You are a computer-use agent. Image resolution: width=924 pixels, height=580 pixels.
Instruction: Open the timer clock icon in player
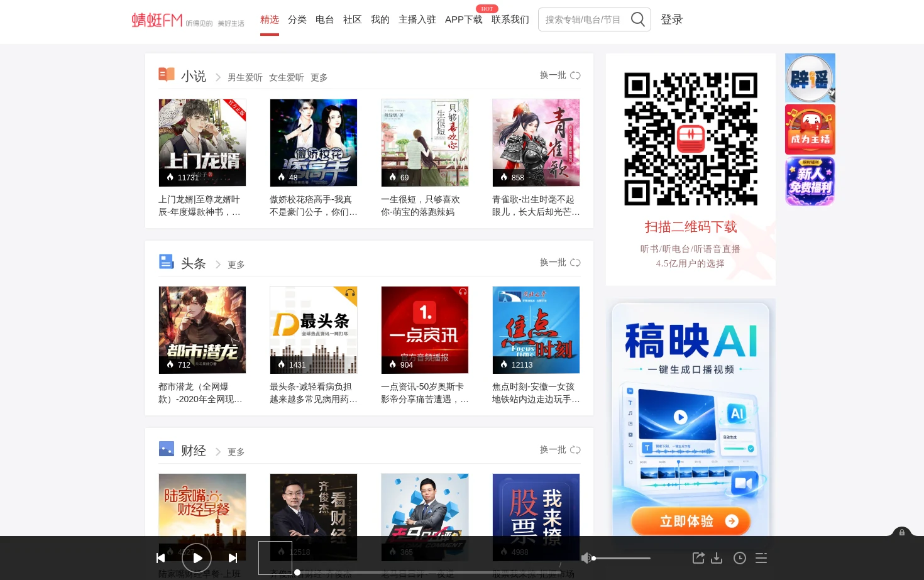(x=740, y=558)
